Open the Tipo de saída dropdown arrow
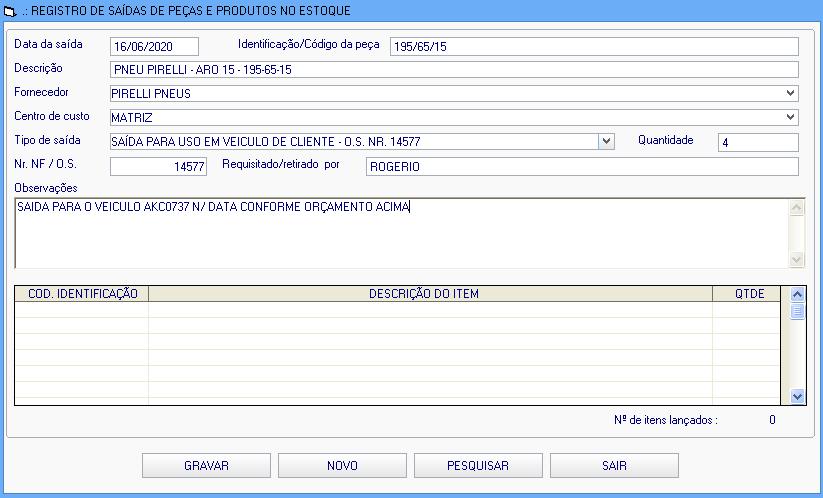This screenshot has width=823, height=498. pos(606,141)
